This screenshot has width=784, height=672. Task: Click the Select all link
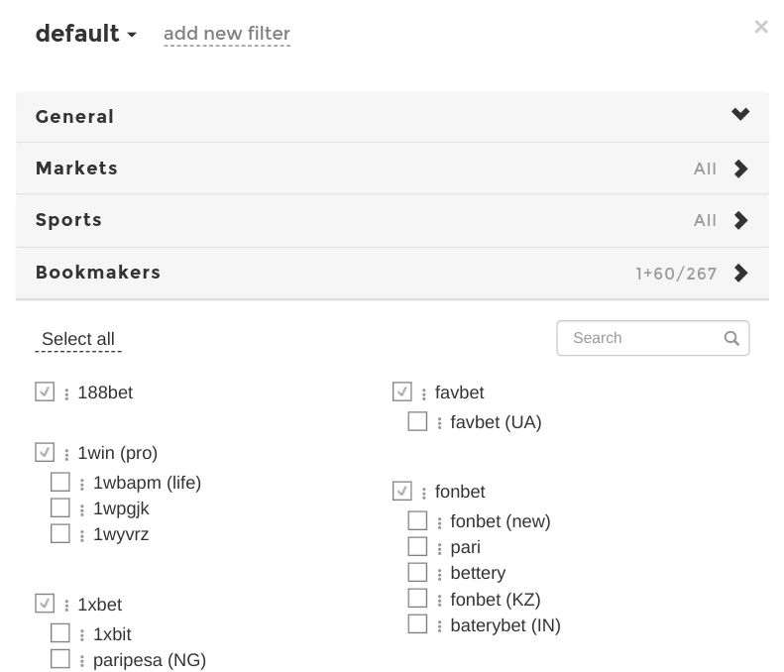click(78, 339)
